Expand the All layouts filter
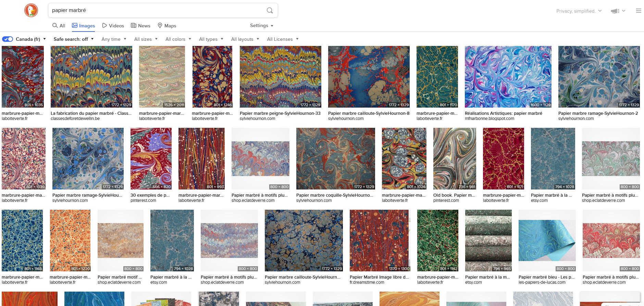This screenshot has height=306, width=644. pyautogui.click(x=245, y=39)
